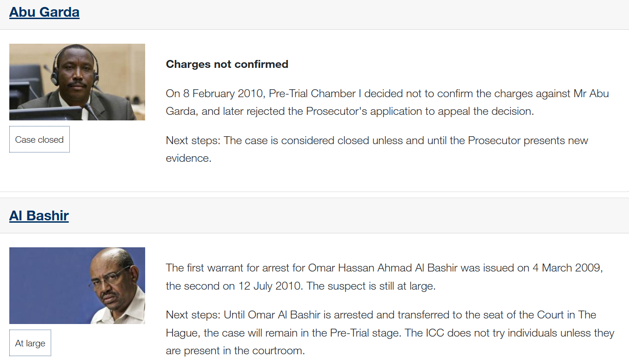Select the 'At large' status badge
629x364 pixels.
pos(30,343)
